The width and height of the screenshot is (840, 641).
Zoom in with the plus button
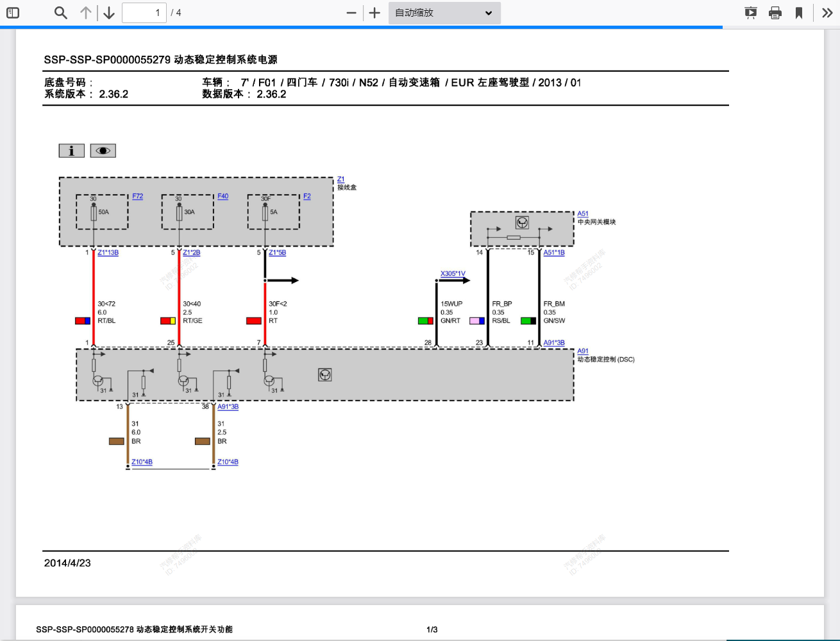pyautogui.click(x=375, y=13)
